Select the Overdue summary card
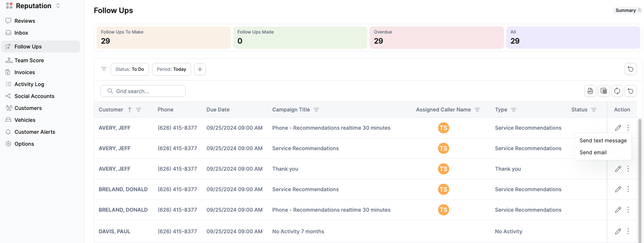This screenshot has width=644, height=243. [437, 37]
